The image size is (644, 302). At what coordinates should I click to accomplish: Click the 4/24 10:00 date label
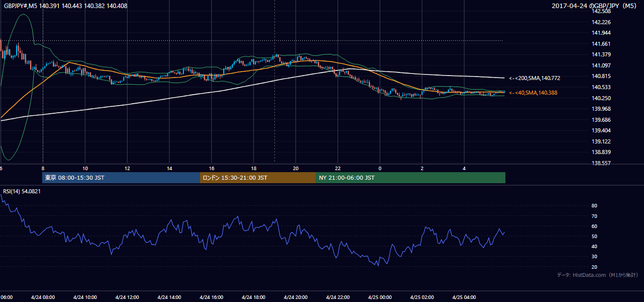pos(85,297)
